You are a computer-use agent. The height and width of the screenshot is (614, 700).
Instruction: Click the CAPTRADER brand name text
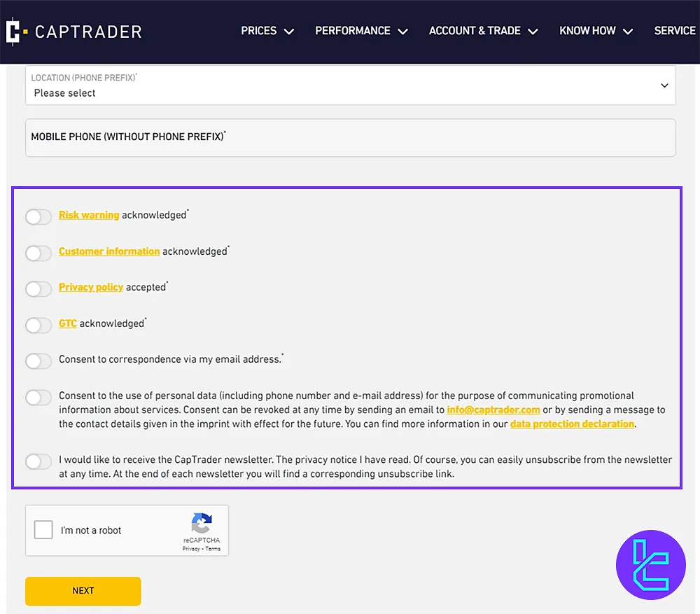click(88, 32)
